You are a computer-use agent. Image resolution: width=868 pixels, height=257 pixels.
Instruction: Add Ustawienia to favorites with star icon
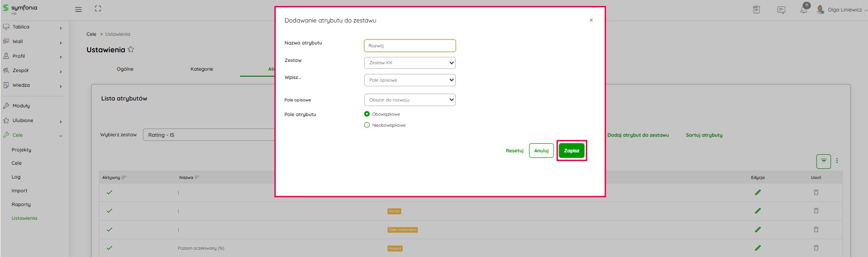131,50
